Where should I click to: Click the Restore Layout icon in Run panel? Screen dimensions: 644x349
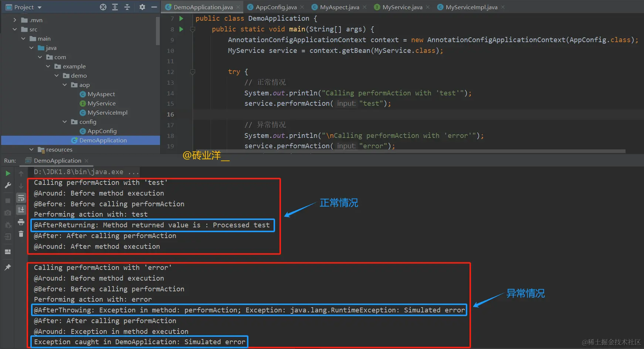pyautogui.click(x=8, y=252)
